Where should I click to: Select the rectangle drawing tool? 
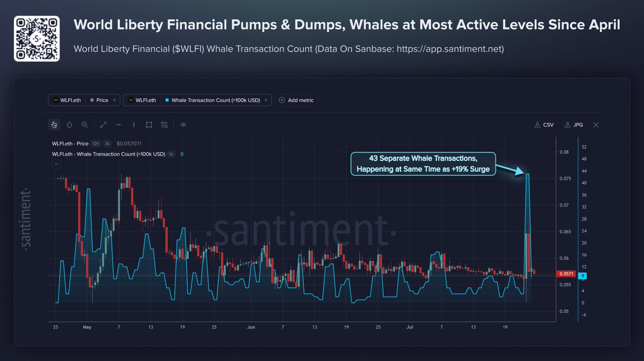[149, 124]
